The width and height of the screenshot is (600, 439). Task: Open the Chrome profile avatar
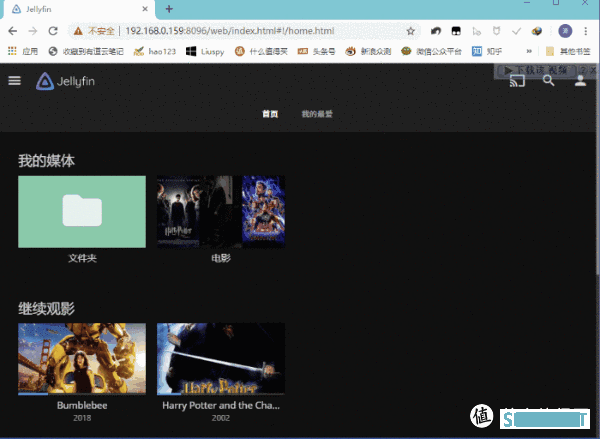coord(565,31)
